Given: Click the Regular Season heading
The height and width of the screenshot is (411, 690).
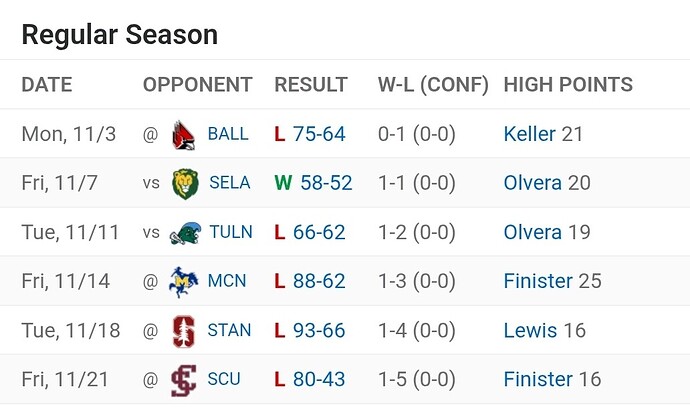Looking at the screenshot, I should (x=119, y=35).
